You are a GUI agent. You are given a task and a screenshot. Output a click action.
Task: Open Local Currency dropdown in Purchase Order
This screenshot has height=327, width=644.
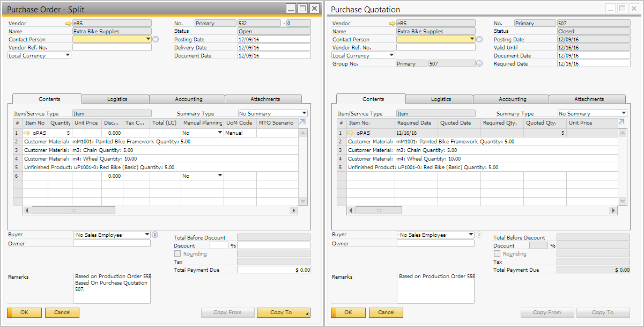click(x=68, y=55)
